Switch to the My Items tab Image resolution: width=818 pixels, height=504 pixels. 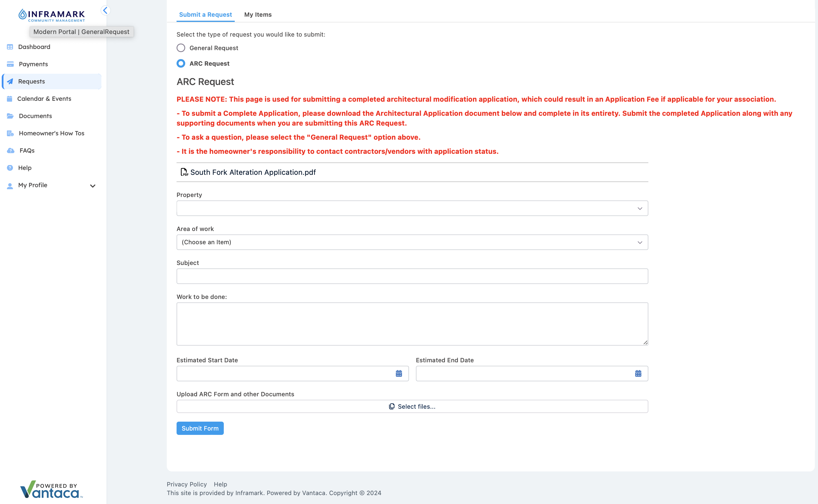pyautogui.click(x=258, y=15)
